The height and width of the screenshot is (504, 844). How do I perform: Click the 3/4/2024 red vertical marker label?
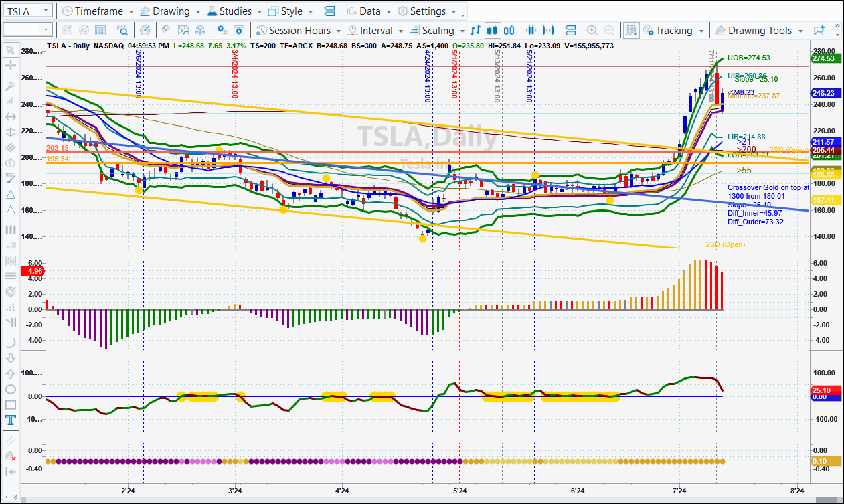pos(235,74)
